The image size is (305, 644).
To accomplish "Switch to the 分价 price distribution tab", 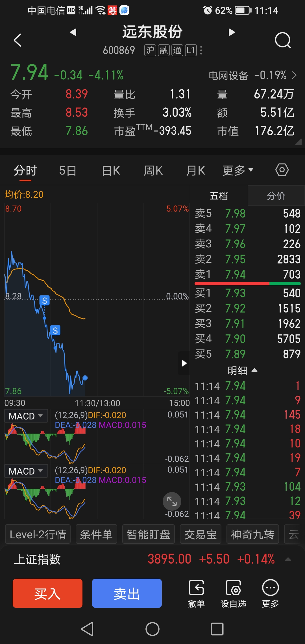I will tap(276, 196).
